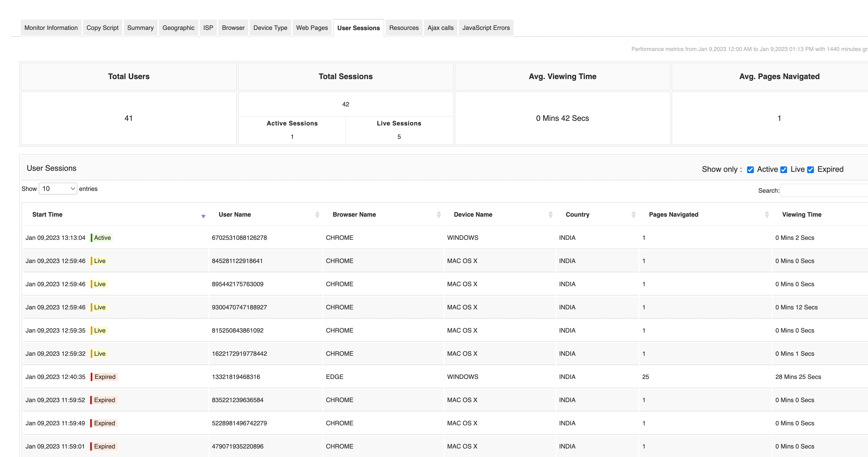Click Country column sort arrows
Image resolution: width=868 pixels, height=457 pixels.
click(x=633, y=215)
